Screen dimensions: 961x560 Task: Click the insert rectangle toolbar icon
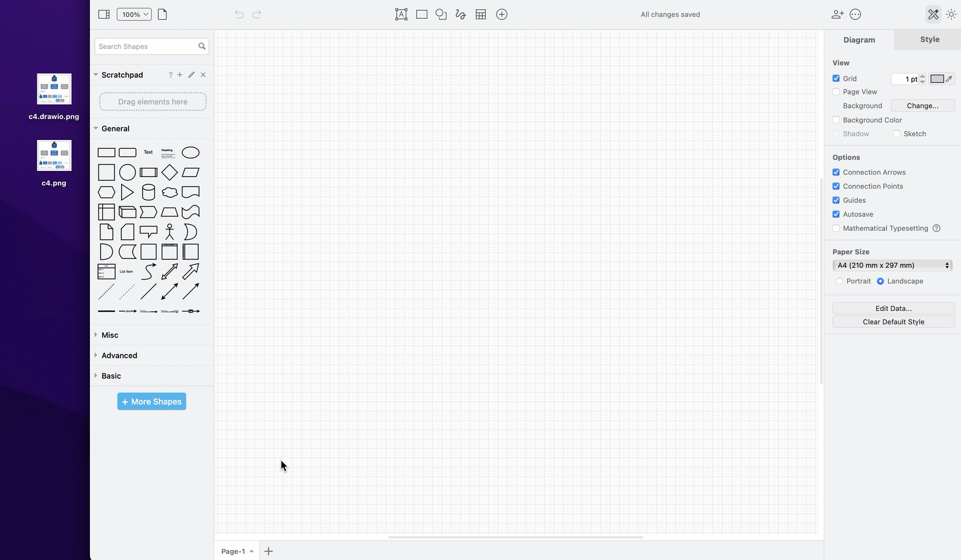[422, 14]
